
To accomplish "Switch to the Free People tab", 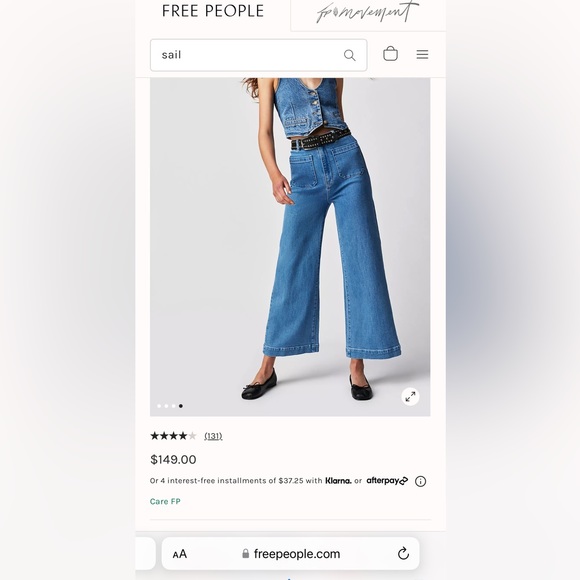I will point(213,11).
